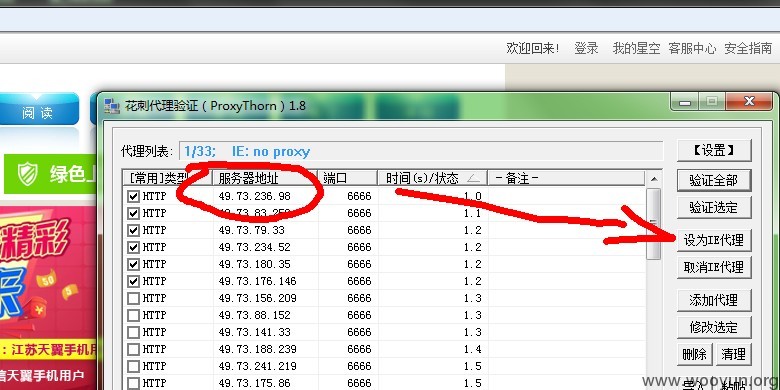Check the checkbox for 49.73.141.33 row
Screen dimensions: 780x390
coord(133,332)
